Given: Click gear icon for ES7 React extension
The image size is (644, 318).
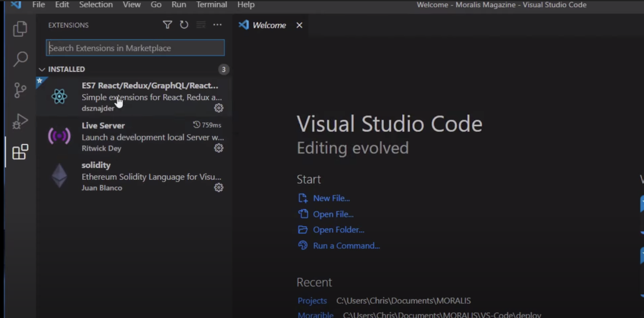Looking at the screenshot, I should (x=219, y=108).
